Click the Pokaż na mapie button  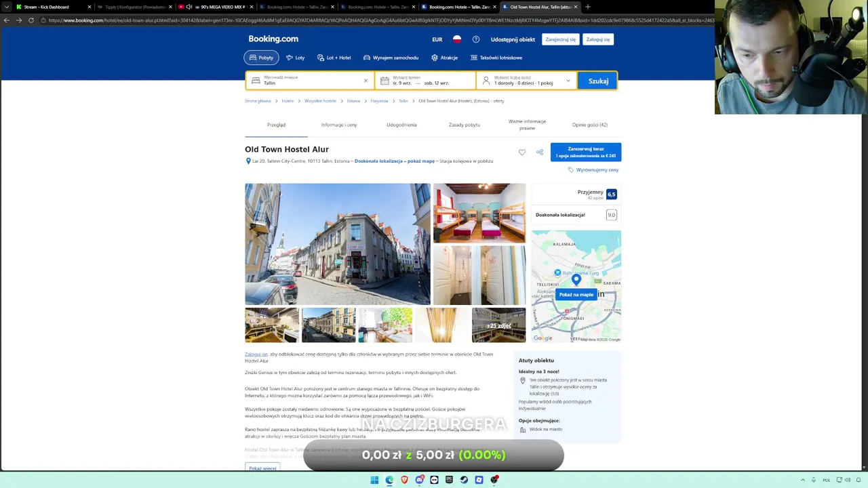[x=576, y=295]
